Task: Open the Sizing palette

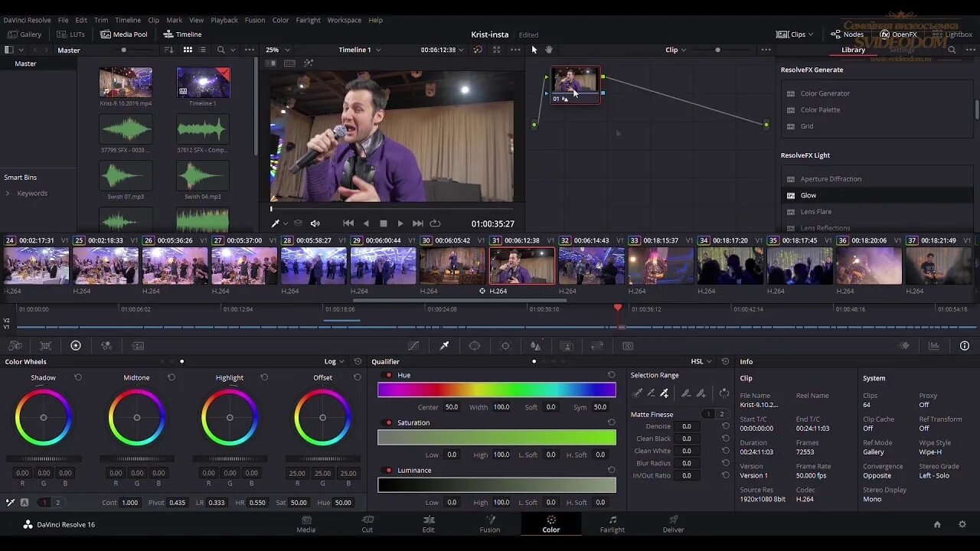Action: [x=597, y=346]
